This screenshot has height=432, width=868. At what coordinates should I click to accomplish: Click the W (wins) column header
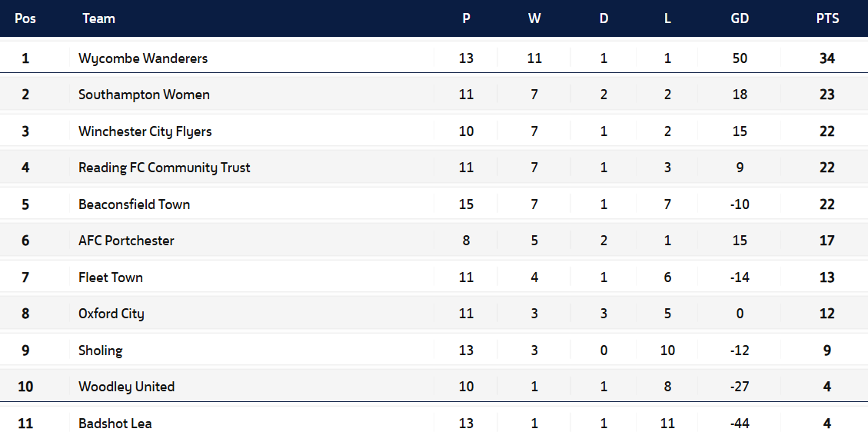(x=534, y=18)
